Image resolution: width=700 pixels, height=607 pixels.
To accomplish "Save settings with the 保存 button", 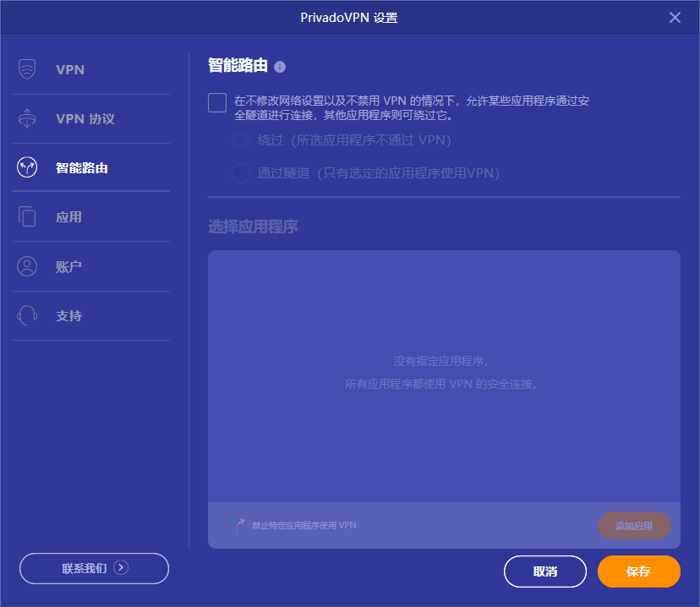I will 639,571.
